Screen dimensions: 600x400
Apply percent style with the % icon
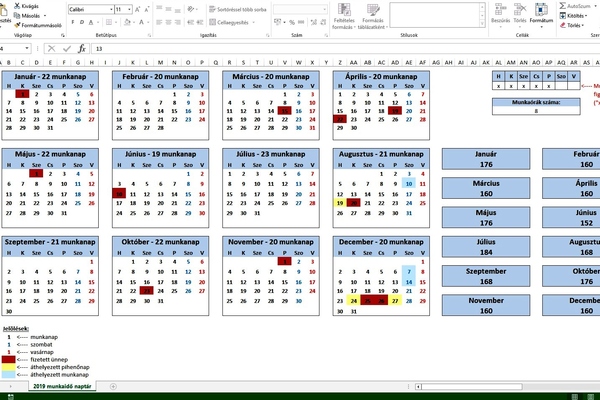(292, 22)
